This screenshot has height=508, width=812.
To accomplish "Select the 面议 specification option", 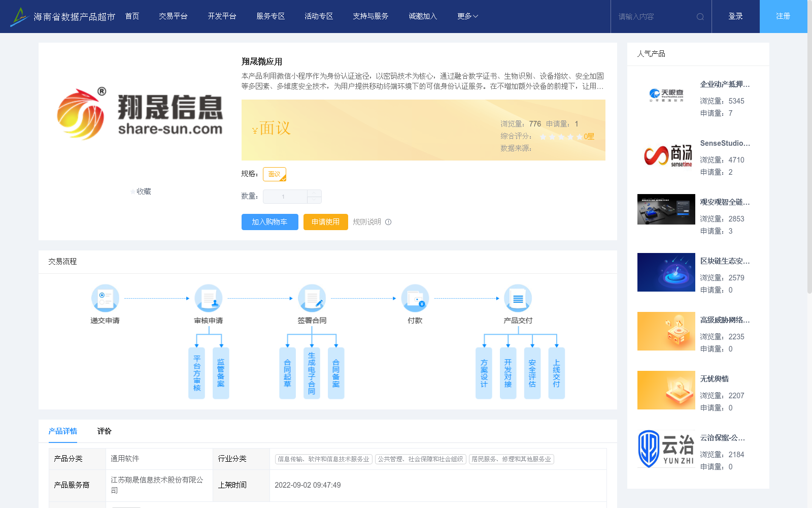I will 275,174.
